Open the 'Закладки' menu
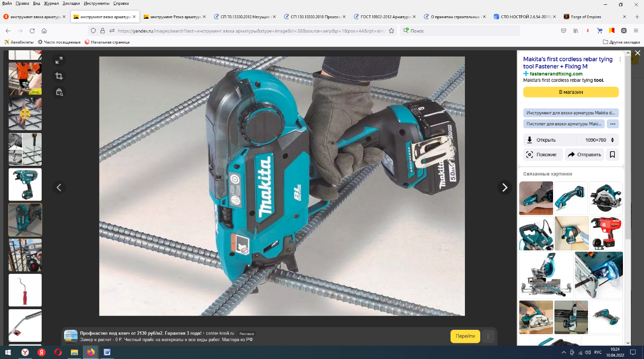The image size is (644, 359). [71, 3]
